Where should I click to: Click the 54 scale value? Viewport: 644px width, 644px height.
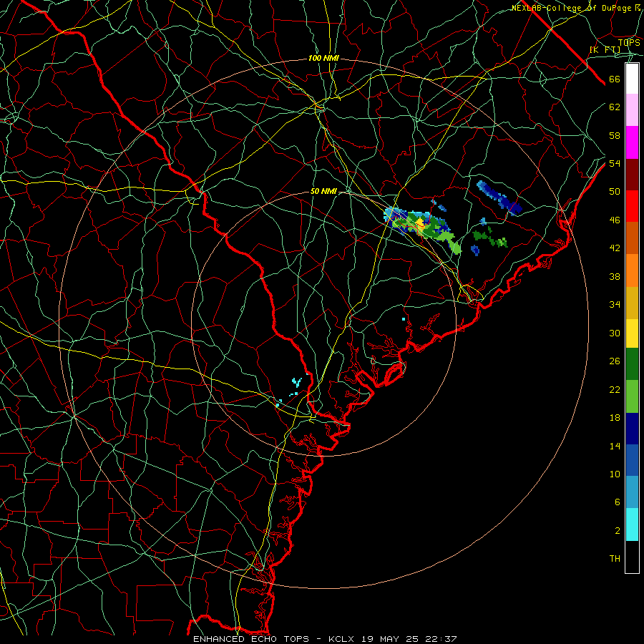click(x=615, y=163)
